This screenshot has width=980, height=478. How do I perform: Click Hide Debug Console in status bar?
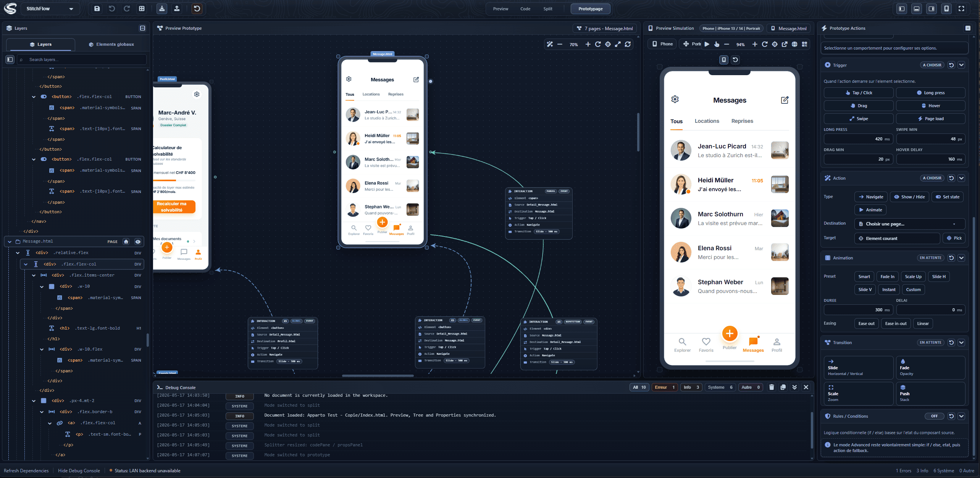point(79,471)
